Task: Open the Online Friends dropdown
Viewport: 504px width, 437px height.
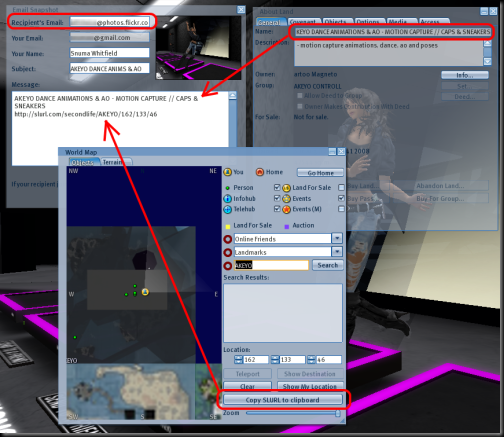Action: (x=337, y=239)
